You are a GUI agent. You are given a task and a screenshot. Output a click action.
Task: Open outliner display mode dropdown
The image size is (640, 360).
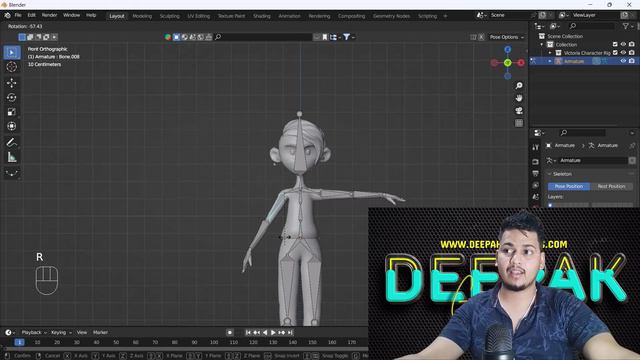556,26
